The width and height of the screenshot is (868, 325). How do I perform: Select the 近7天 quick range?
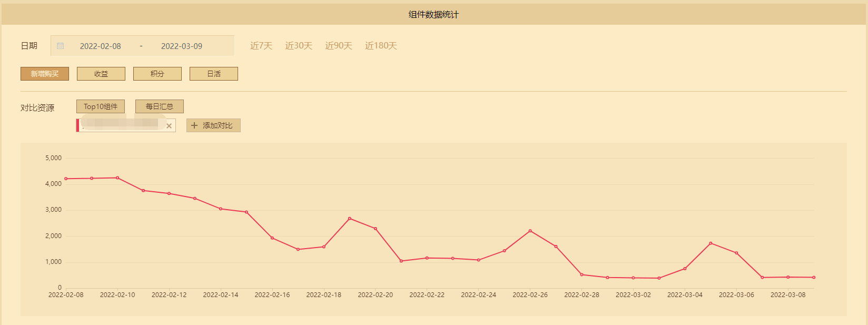(261, 46)
